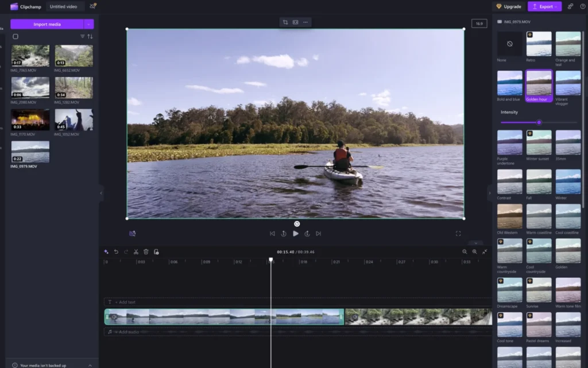The width and height of the screenshot is (588, 368).
Task: Open the 16:9 aspect ratio selector
Action: [479, 24]
